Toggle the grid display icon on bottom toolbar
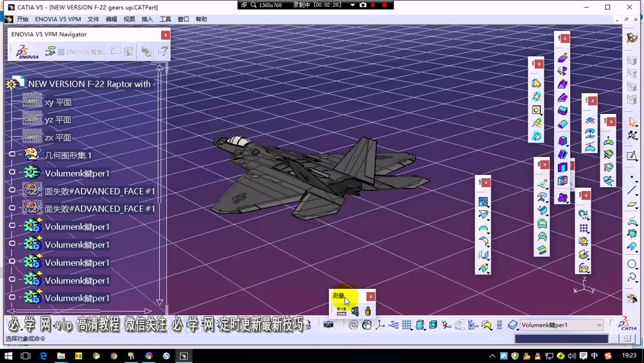 [x=407, y=325]
